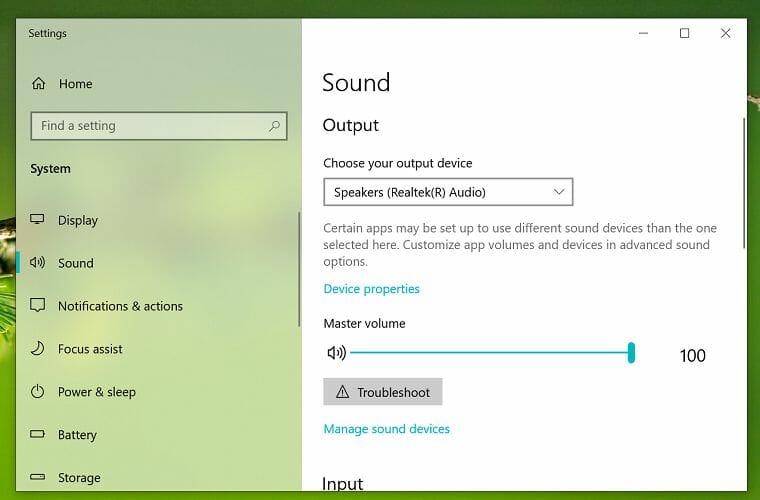
Task: Click the Sound speaker icon in sidebar
Action: (37, 263)
